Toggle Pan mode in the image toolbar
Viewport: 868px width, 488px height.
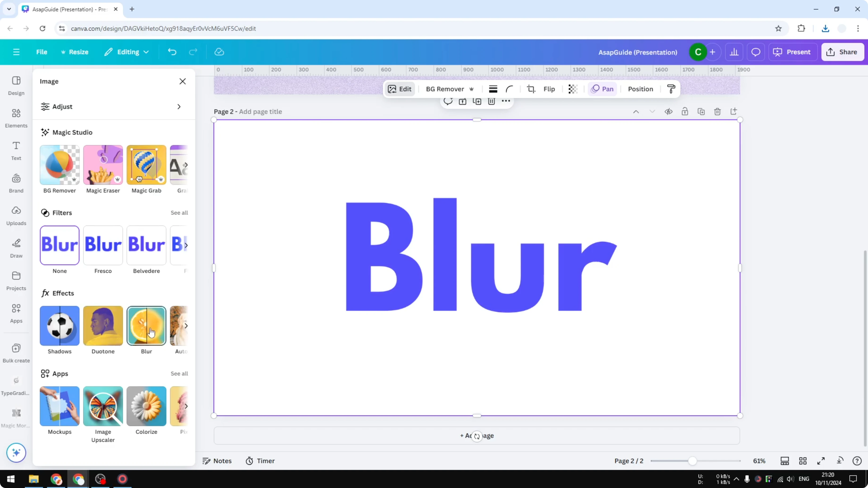(x=602, y=89)
